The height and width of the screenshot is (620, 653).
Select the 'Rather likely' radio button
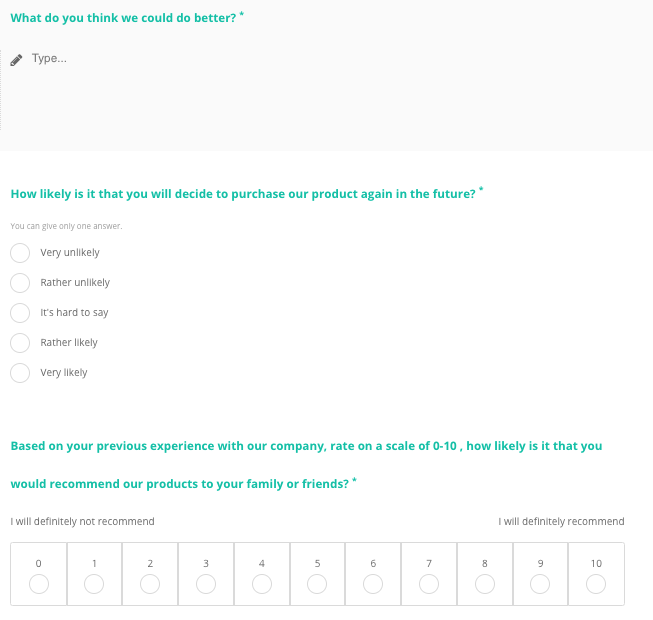coord(20,343)
